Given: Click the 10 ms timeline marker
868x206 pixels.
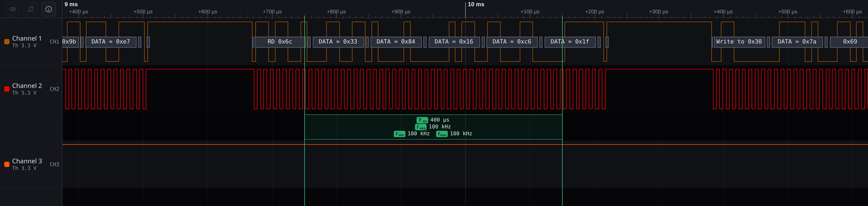Looking at the screenshot, I should click(476, 4).
